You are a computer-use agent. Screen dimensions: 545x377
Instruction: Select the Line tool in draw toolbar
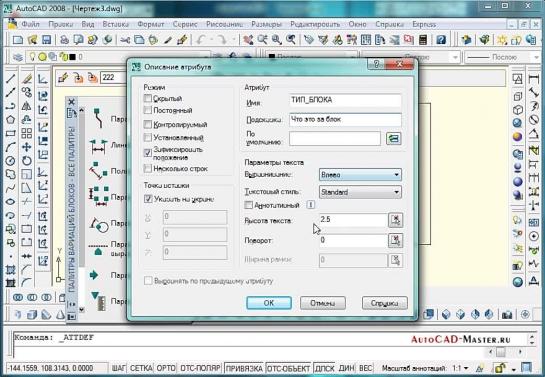click(x=10, y=79)
